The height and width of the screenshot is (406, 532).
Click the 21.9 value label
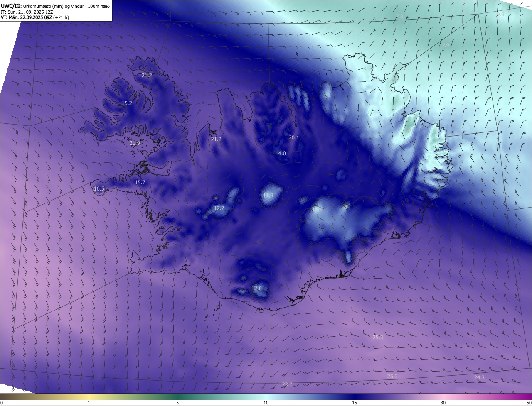tap(135, 143)
